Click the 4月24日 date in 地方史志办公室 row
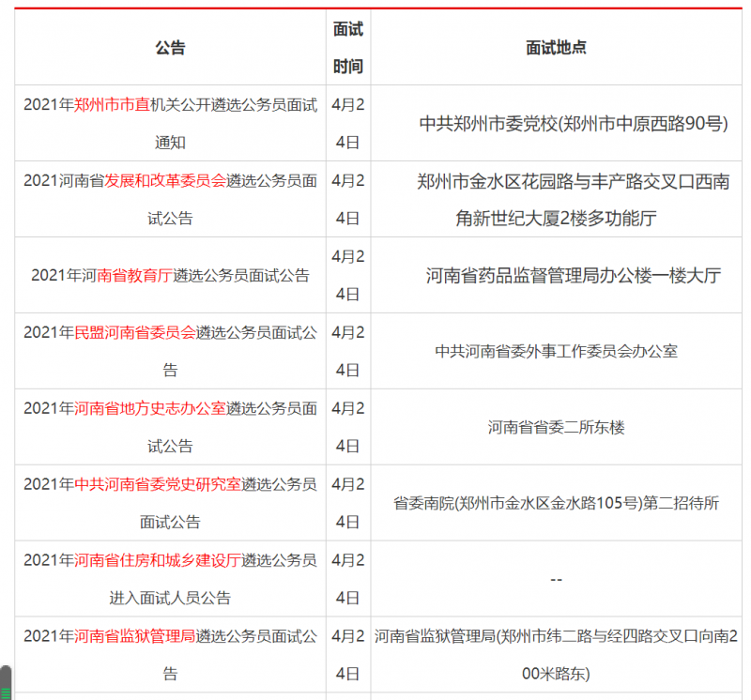This screenshot has height=700, width=751. (x=348, y=427)
